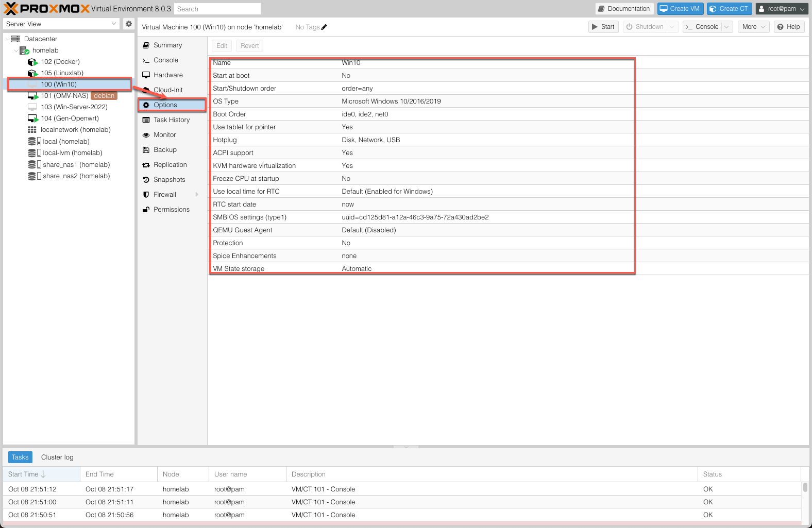This screenshot has height=528, width=812.
Task: Select the Start at boot row
Action: tap(508, 76)
